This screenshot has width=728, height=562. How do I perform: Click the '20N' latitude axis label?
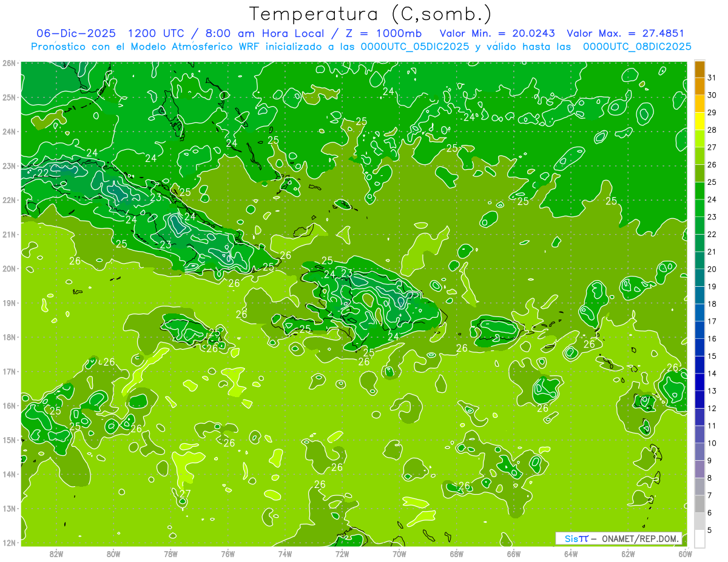[9, 269]
